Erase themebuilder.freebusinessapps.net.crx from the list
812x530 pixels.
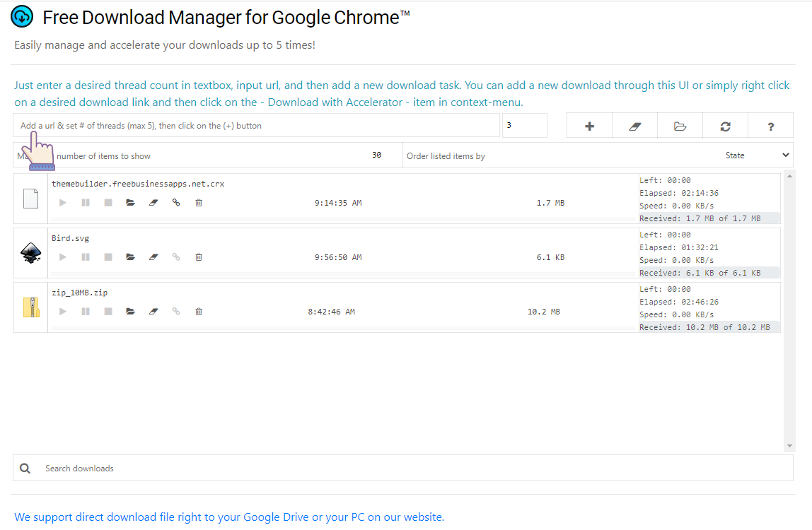(x=153, y=203)
